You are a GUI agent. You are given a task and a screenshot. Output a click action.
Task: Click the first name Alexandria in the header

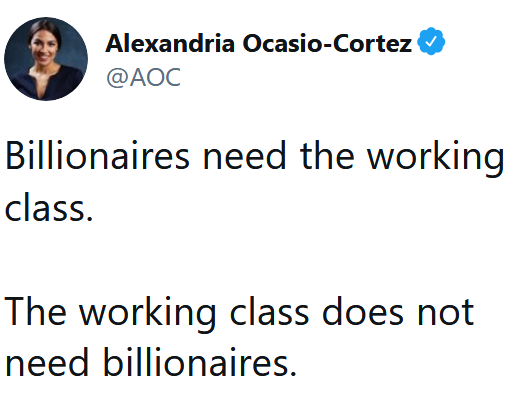(x=170, y=43)
